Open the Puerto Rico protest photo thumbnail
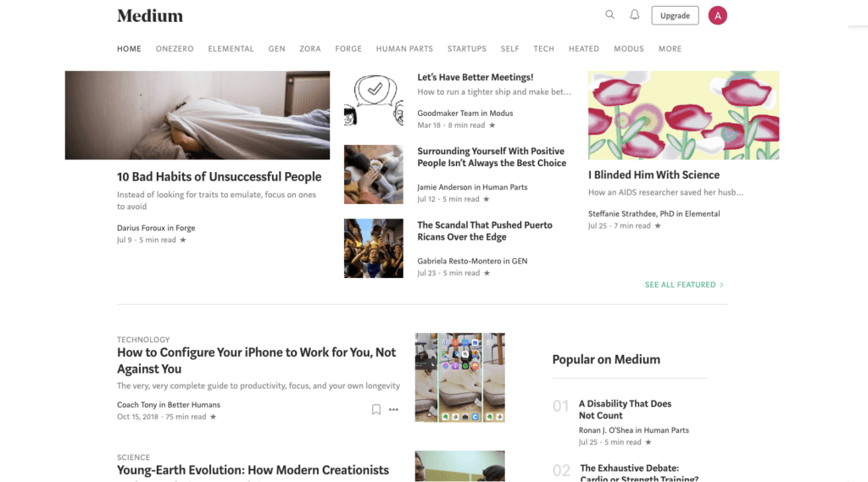This screenshot has width=868, height=482. pos(374,248)
